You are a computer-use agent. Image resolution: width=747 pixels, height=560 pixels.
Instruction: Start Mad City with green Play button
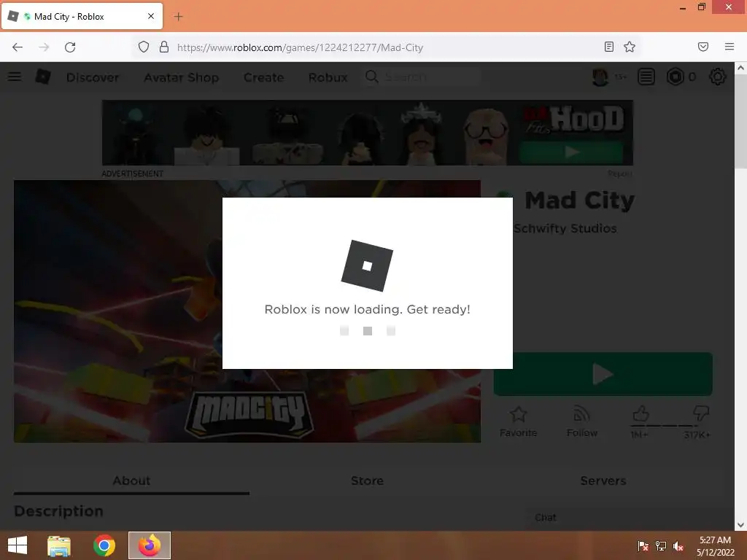(603, 374)
